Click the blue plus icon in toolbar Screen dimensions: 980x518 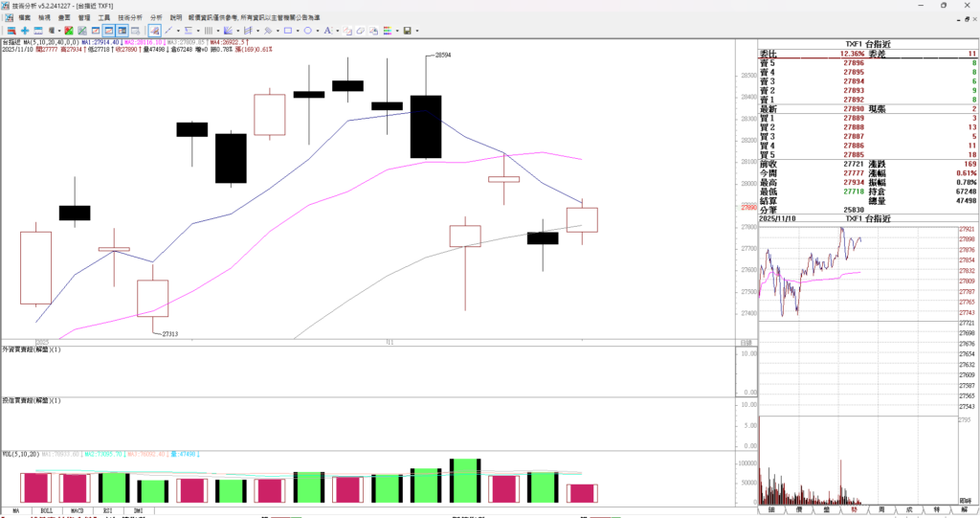[25, 31]
